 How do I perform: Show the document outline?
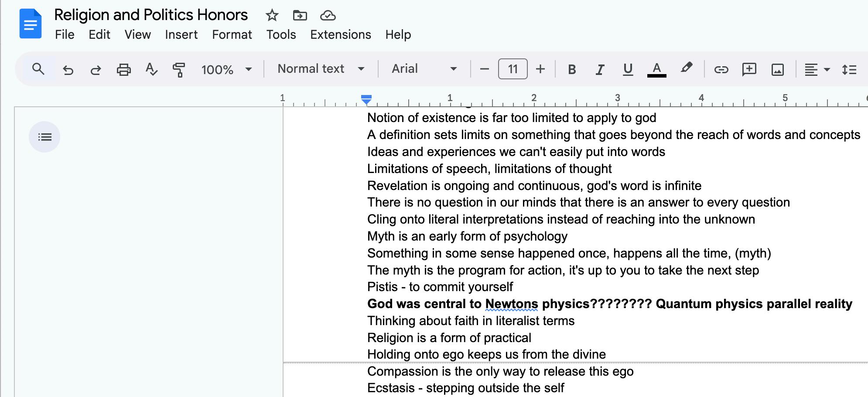tap(44, 137)
